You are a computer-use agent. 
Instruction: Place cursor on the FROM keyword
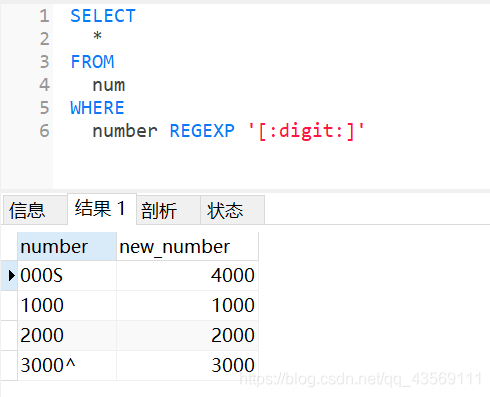[x=92, y=62]
